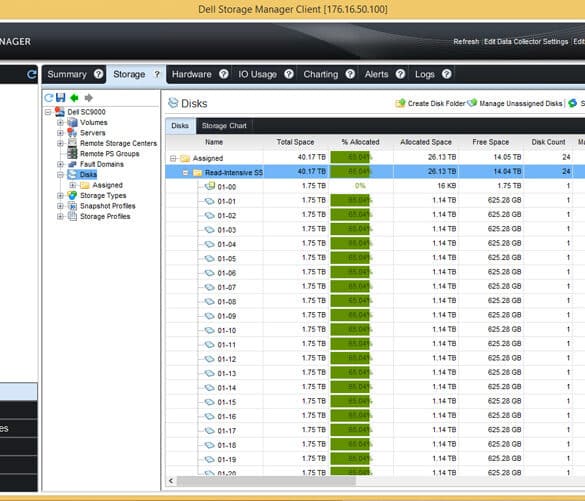The height and width of the screenshot is (501, 585).
Task: Open the Storage Chart sub-tab
Action: [x=224, y=126]
